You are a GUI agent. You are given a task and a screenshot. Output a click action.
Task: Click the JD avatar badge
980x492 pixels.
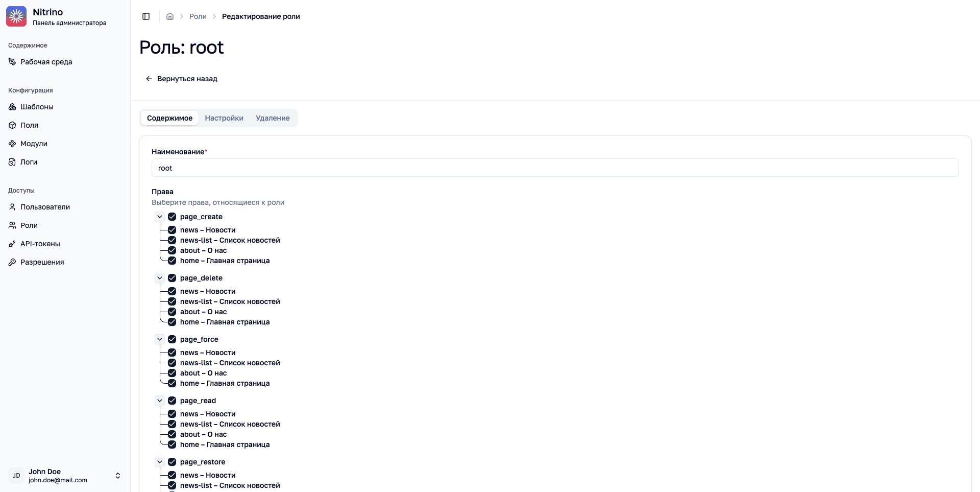point(16,476)
